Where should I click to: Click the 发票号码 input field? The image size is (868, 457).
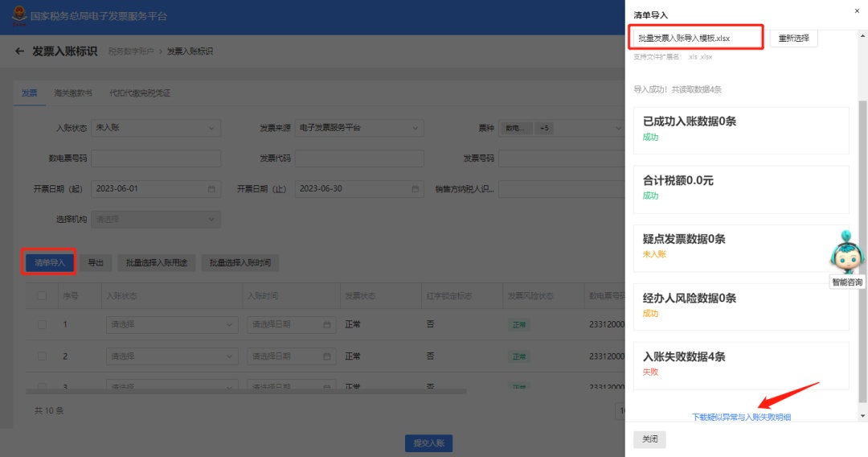coord(561,159)
